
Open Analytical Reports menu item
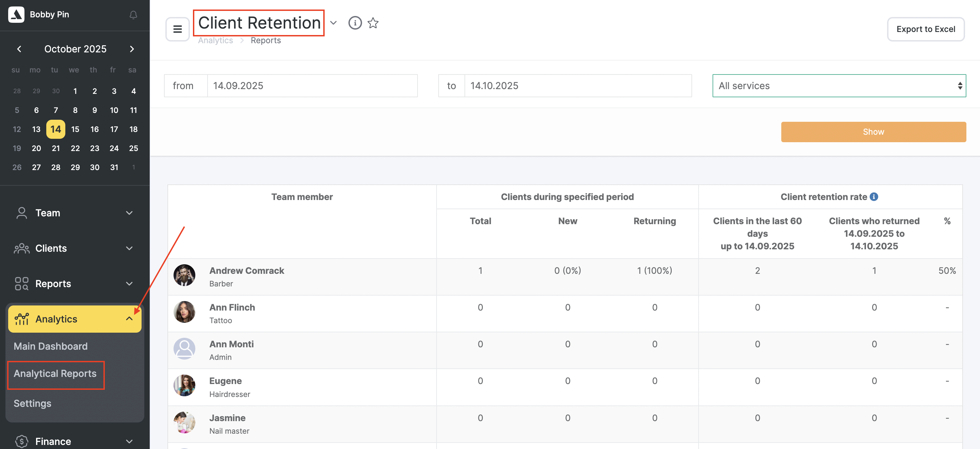point(55,374)
